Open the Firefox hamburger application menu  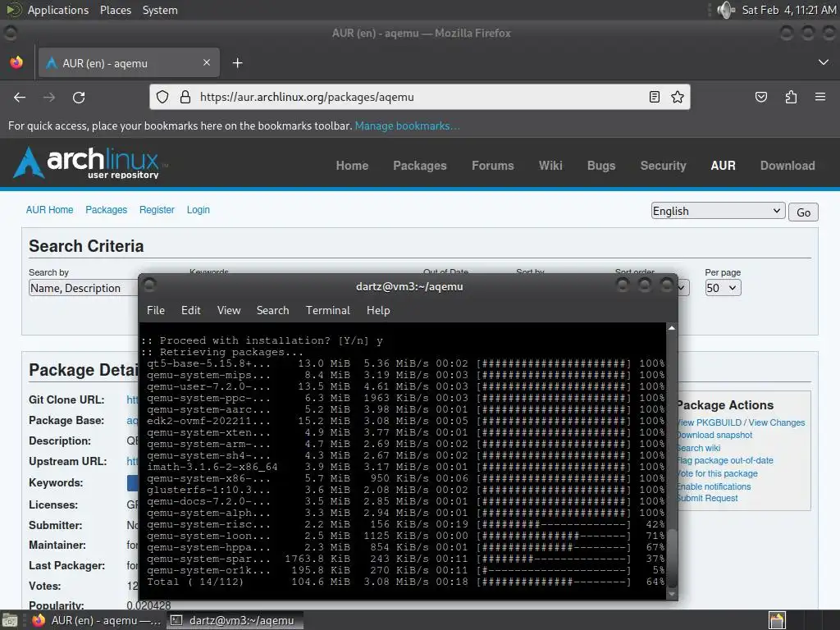pos(820,97)
